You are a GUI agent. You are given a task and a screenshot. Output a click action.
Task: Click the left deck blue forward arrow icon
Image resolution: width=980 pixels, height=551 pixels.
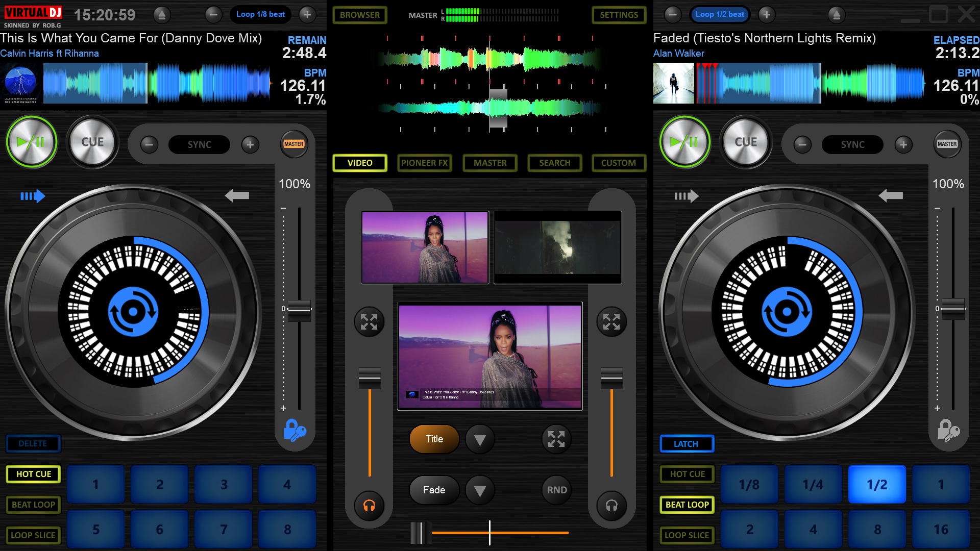pyautogui.click(x=33, y=196)
